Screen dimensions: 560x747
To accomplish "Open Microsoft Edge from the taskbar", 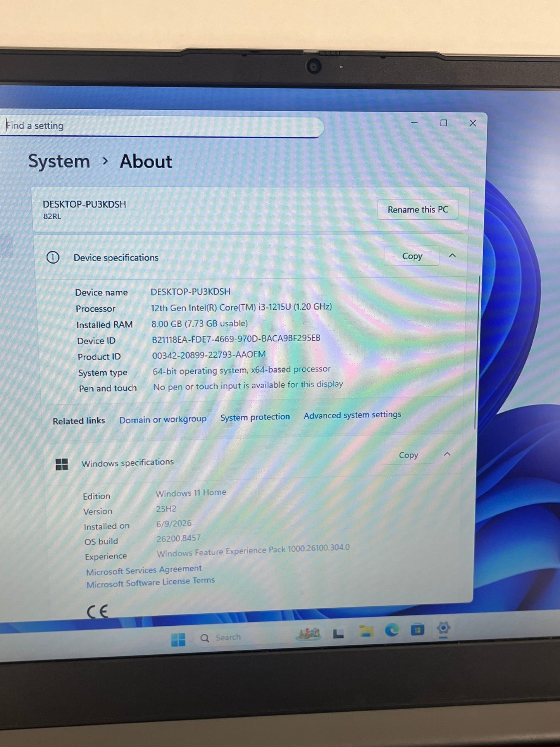I will [x=392, y=630].
